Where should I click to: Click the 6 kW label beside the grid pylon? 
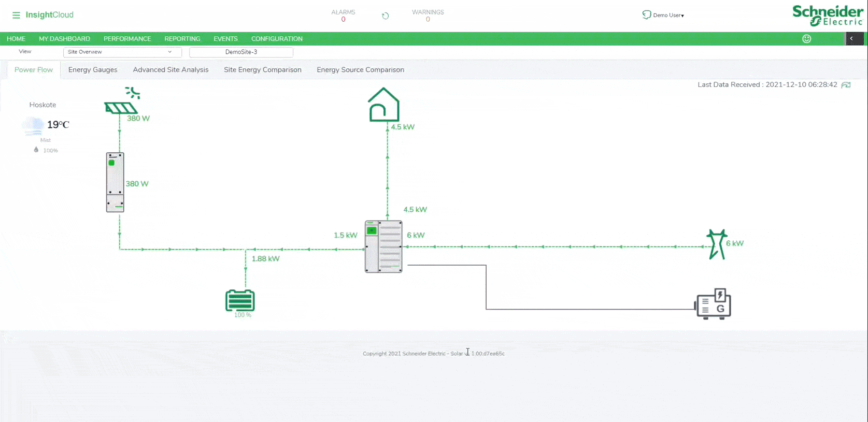click(735, 243)
